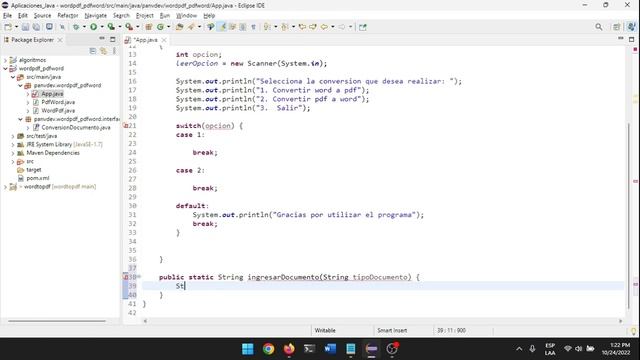Open the Refactor menu

point(68,16)
